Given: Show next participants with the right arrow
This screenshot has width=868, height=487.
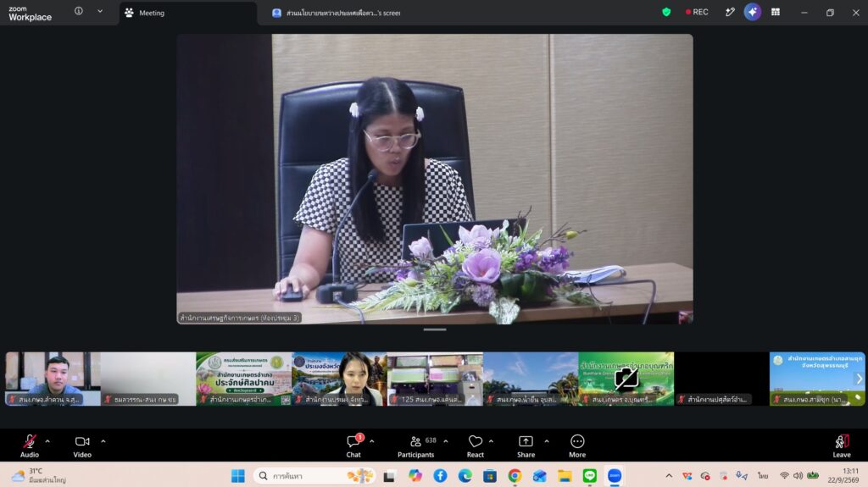Looking at the screenshot, I should point(860,379).
